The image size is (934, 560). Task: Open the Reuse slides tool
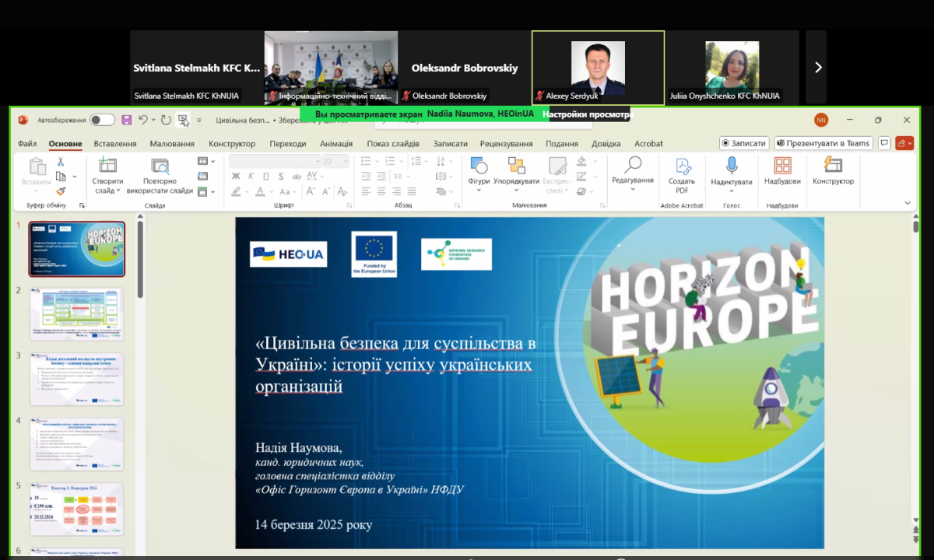[160, 166]
